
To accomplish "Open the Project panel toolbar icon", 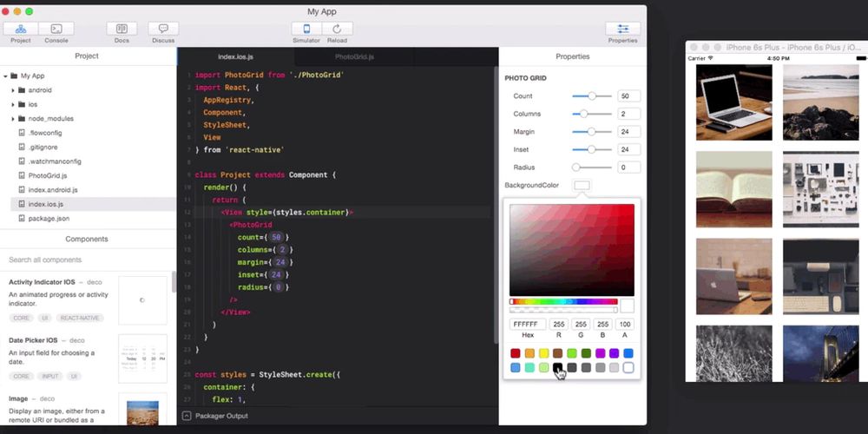I will tap(21, 29).
